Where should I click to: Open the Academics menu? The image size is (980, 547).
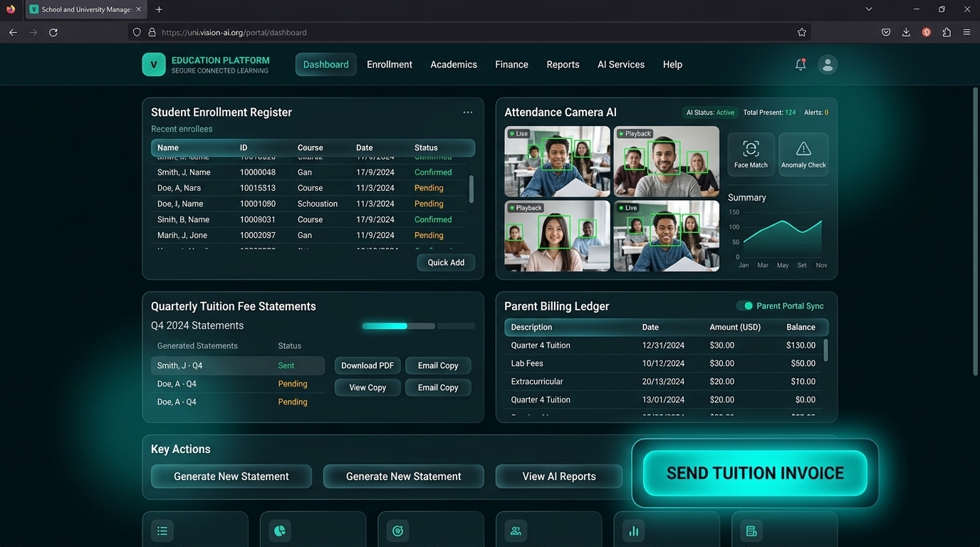(454, 64)
